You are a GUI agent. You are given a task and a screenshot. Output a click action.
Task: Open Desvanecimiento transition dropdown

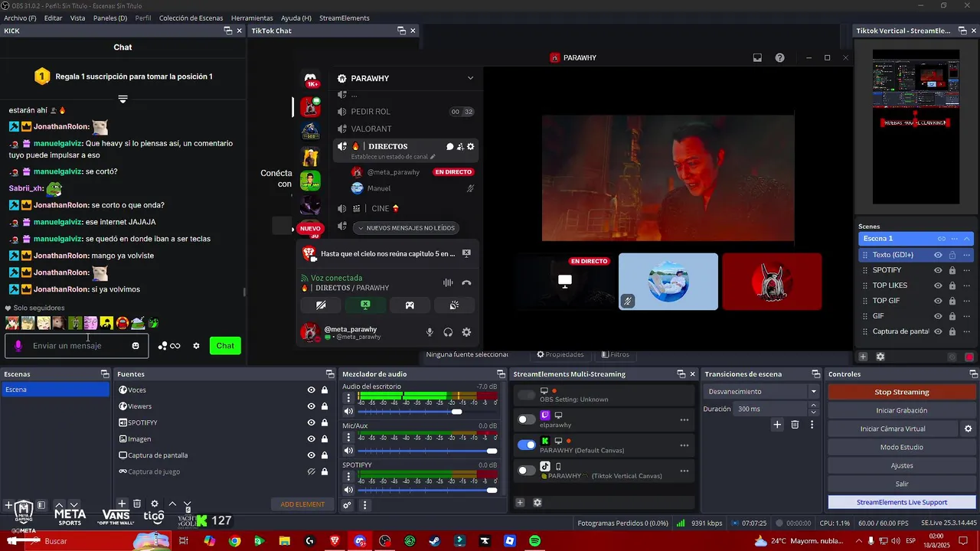[x=761, y=391]
